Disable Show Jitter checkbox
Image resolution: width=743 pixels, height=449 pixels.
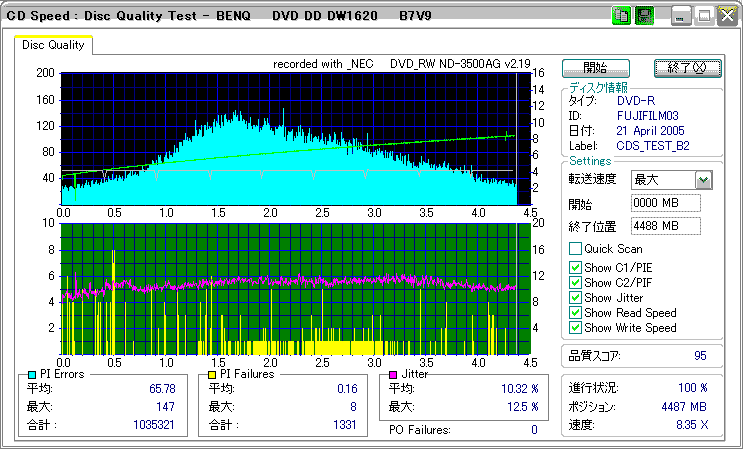(575, 297)
